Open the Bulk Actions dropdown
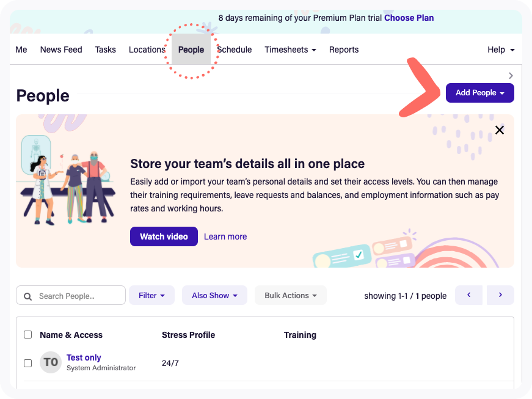532x399 pixels. [x=291, y=296]
